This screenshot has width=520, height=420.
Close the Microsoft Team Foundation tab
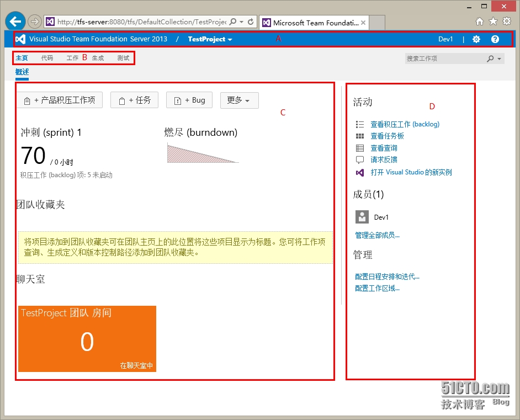pyautogui.click(x=363, y=23)
